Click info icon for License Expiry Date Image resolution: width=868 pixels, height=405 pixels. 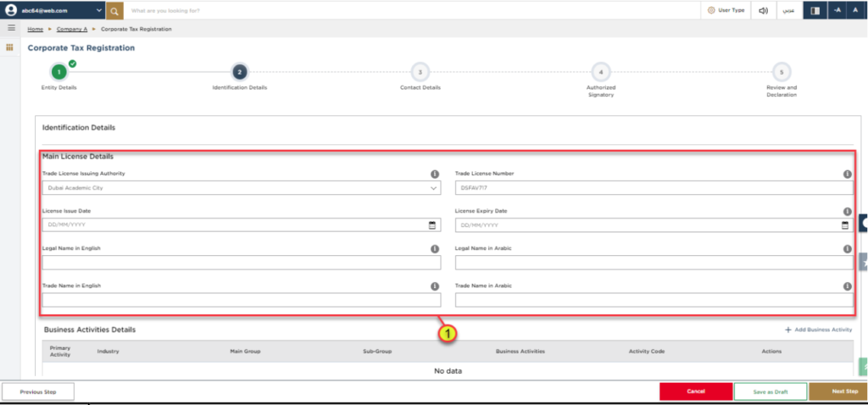847,211
